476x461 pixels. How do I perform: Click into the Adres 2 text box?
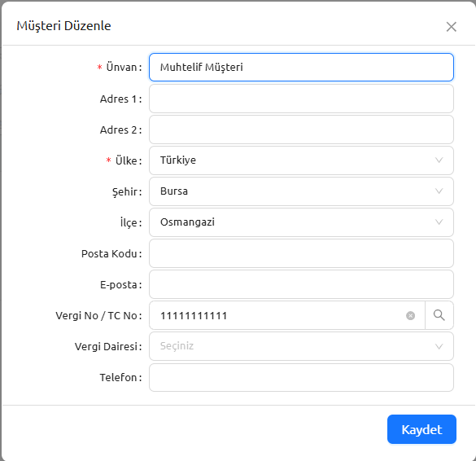[x=301, y=130]
